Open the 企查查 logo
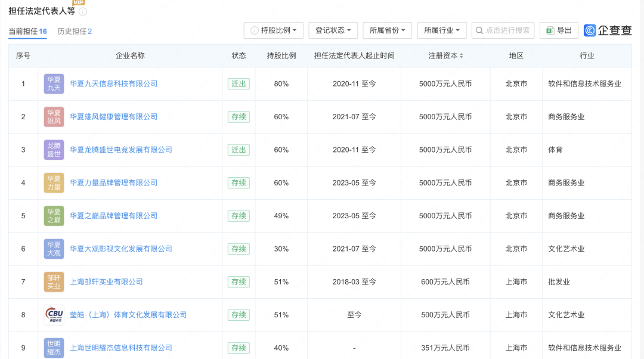Screen dimensions: 644x359 point(608,30)
